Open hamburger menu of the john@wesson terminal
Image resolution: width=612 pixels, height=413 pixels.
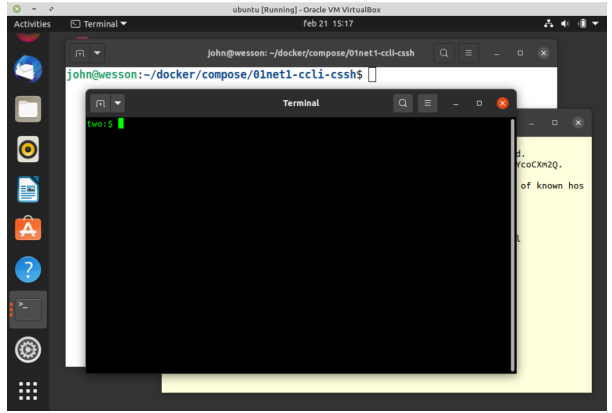pos(471,52)
